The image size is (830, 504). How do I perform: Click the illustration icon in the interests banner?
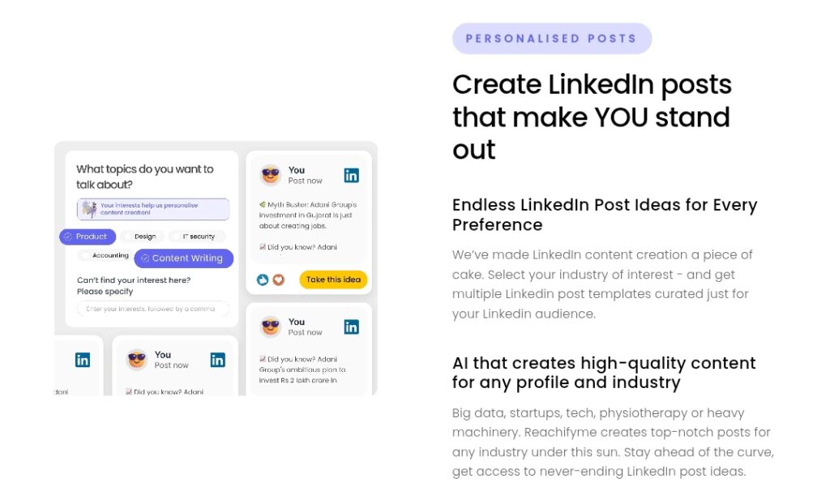pyautogui.click(x=89, y=209)
